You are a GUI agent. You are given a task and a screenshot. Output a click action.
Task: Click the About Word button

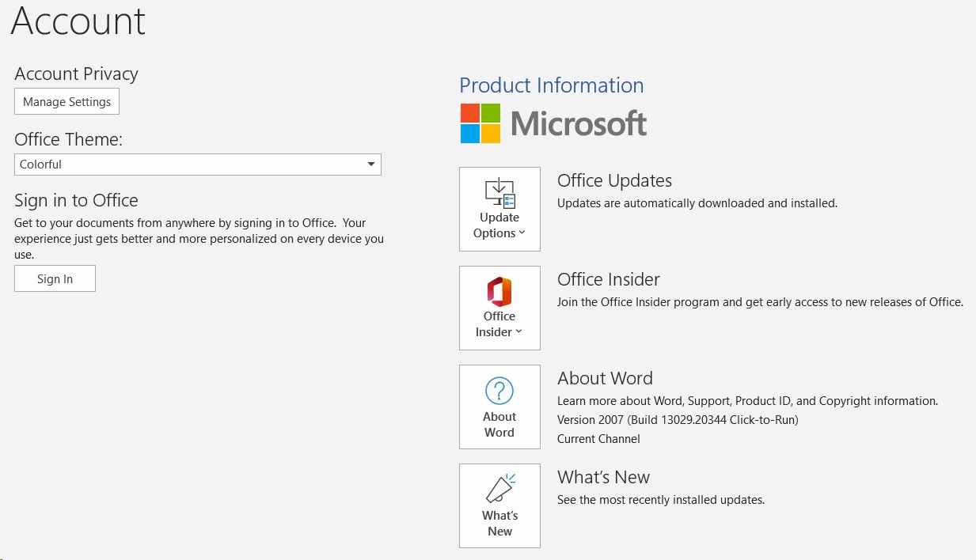(x=499, y=407)
